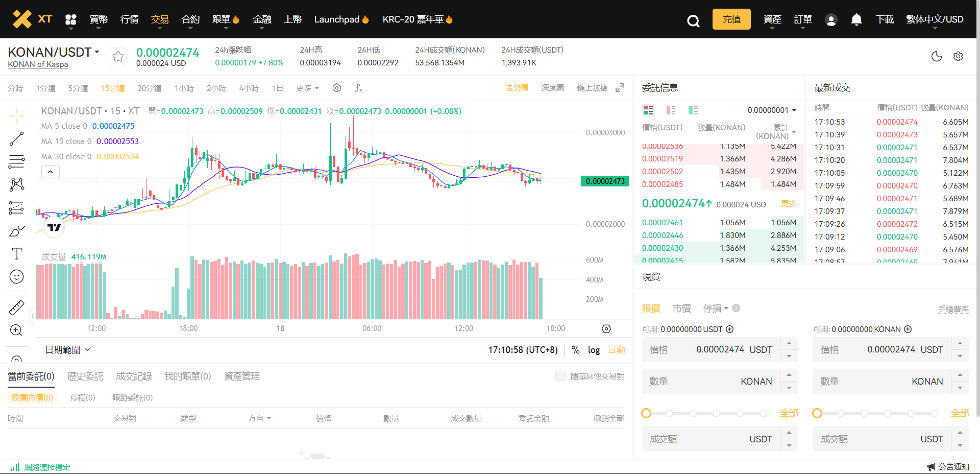This screenshot has width=980, height=474.
Task: Open the indicators fx icon
Action: [x=358, y=88]
